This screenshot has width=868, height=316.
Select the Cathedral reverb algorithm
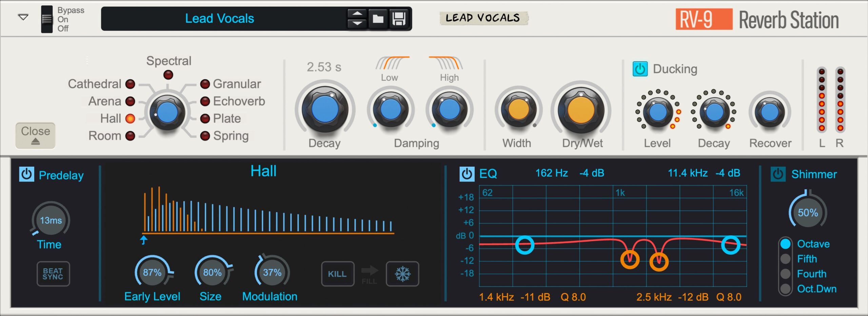pos(130,84)
